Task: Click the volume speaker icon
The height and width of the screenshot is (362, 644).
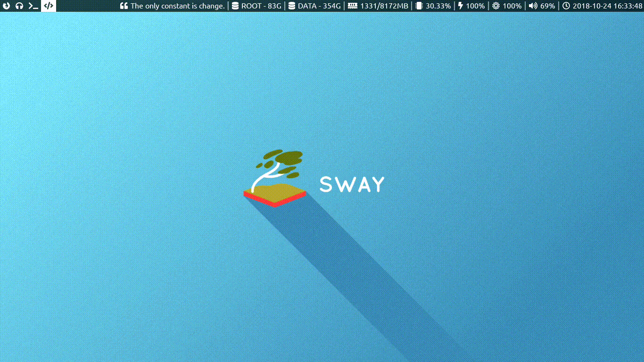Action: coord(533,6)
